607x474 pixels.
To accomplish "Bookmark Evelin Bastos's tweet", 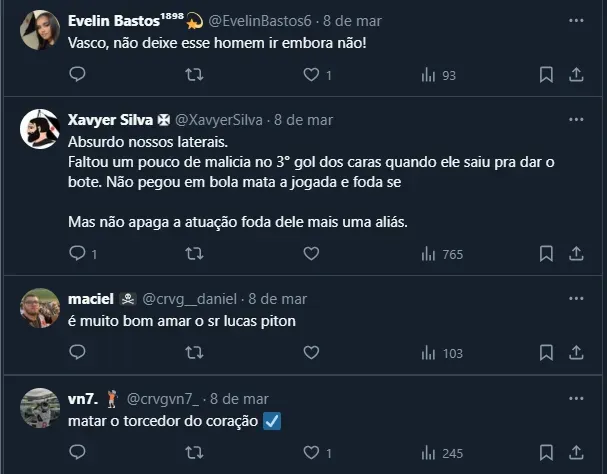I will point(546,75).
